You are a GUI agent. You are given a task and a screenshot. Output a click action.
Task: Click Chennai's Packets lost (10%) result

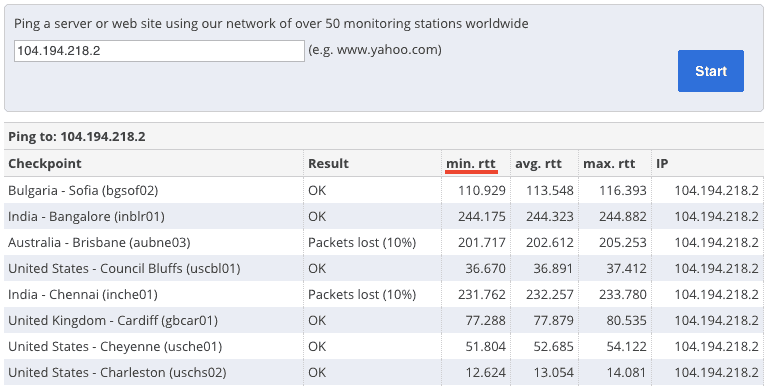click(362, 294)
